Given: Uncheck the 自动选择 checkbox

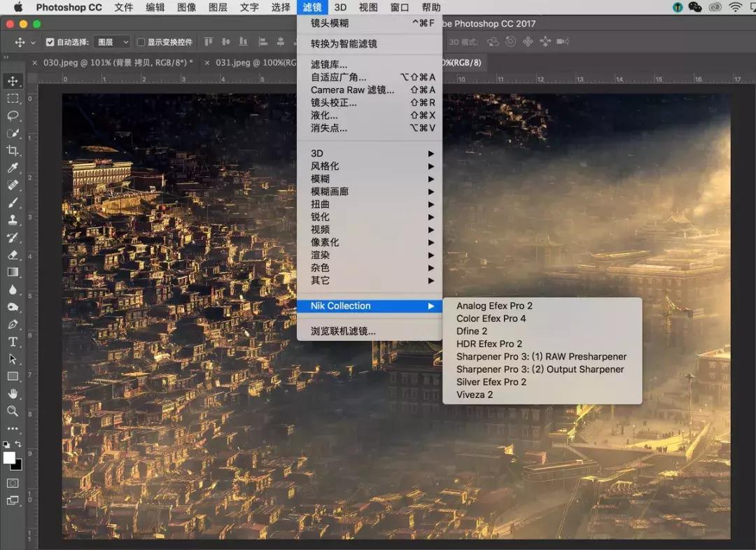Looking at the screenshot, I should [50, 42].
